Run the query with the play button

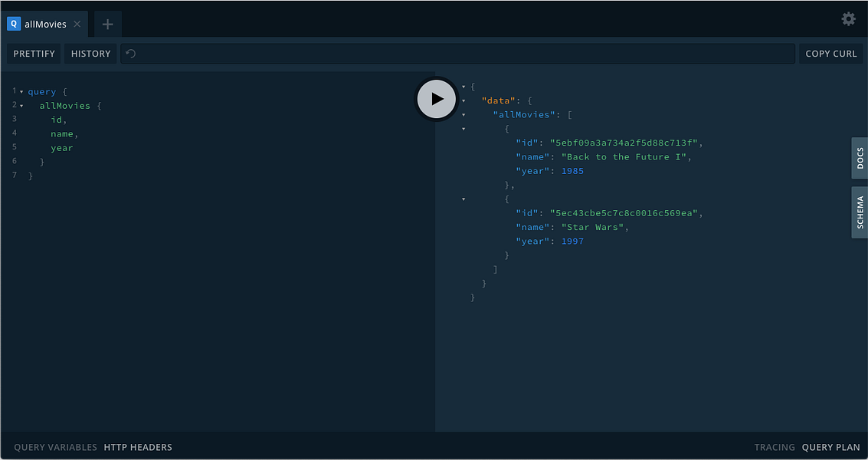[x=437, y=99]
